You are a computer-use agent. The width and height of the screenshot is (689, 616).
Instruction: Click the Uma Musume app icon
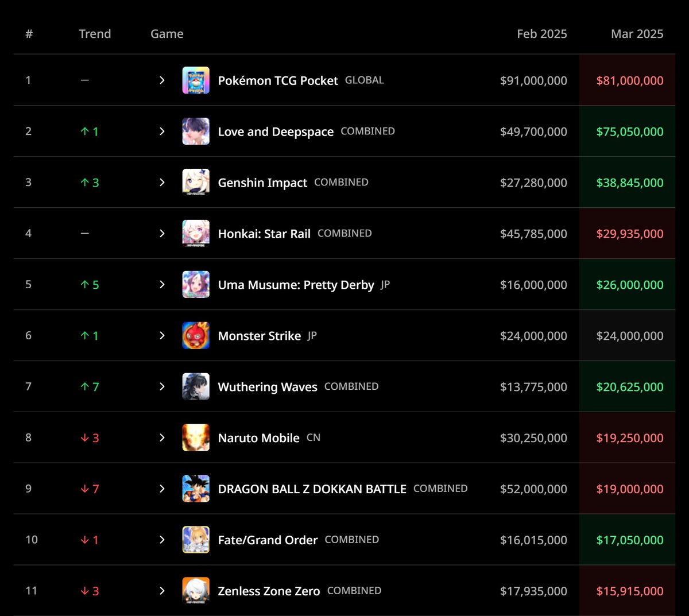coord(196,285)
